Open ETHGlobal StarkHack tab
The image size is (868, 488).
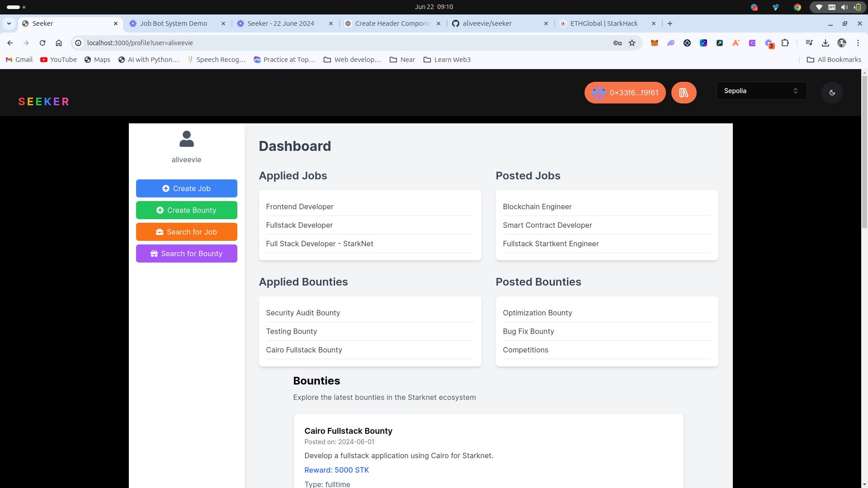(x=602, y=23)
